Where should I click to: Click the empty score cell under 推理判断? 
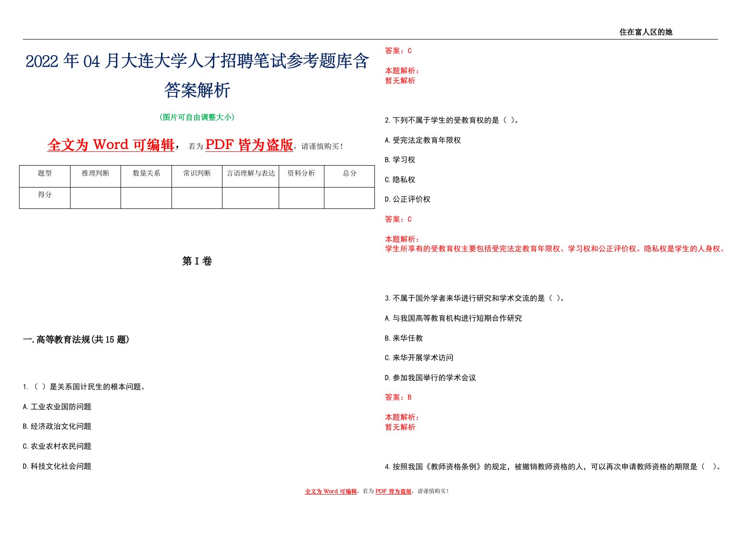pyautogui.click(x=95, y=198)
